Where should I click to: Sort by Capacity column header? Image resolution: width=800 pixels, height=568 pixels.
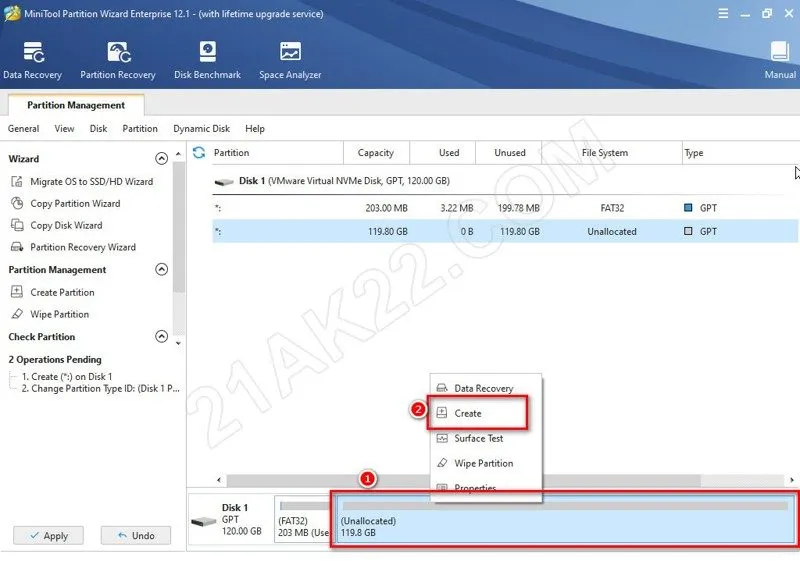[x=376, y=153]
